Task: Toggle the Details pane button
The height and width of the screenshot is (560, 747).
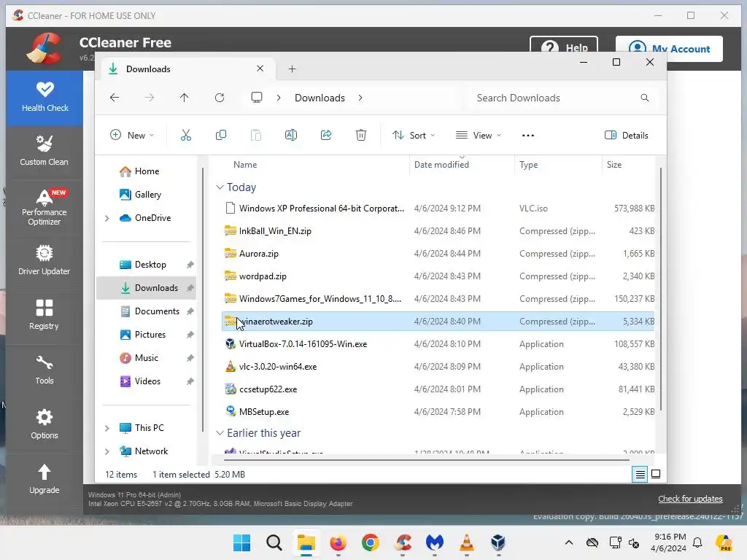Action: [x=627, y=135]
